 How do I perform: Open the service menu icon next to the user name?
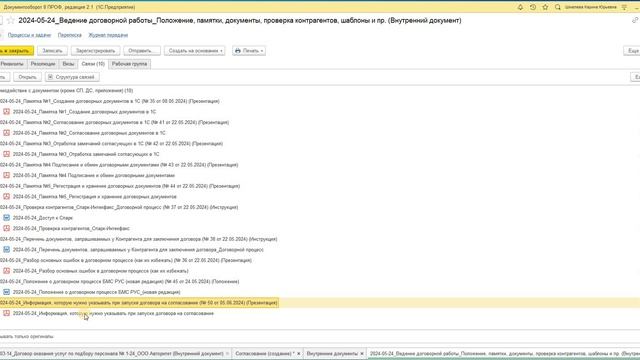pyautogui.click(x=624, y=7)
